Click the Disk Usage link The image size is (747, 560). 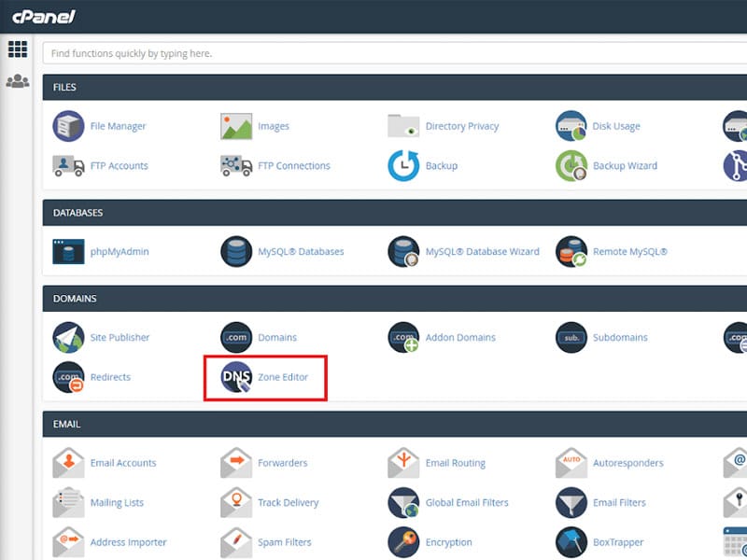click(x=616, y=126)
